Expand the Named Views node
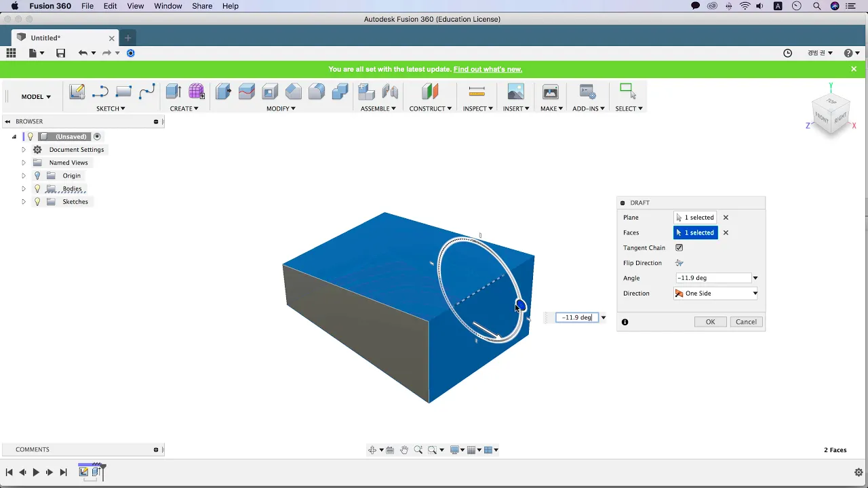The height and width of the screenshot is (488, 868). [24, 163]
